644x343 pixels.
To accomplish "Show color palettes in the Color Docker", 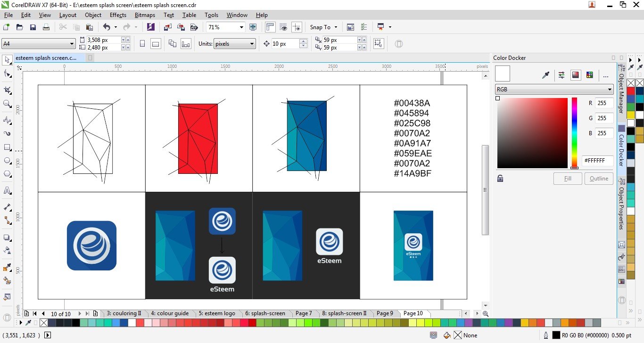I will (x=589, y=75).
